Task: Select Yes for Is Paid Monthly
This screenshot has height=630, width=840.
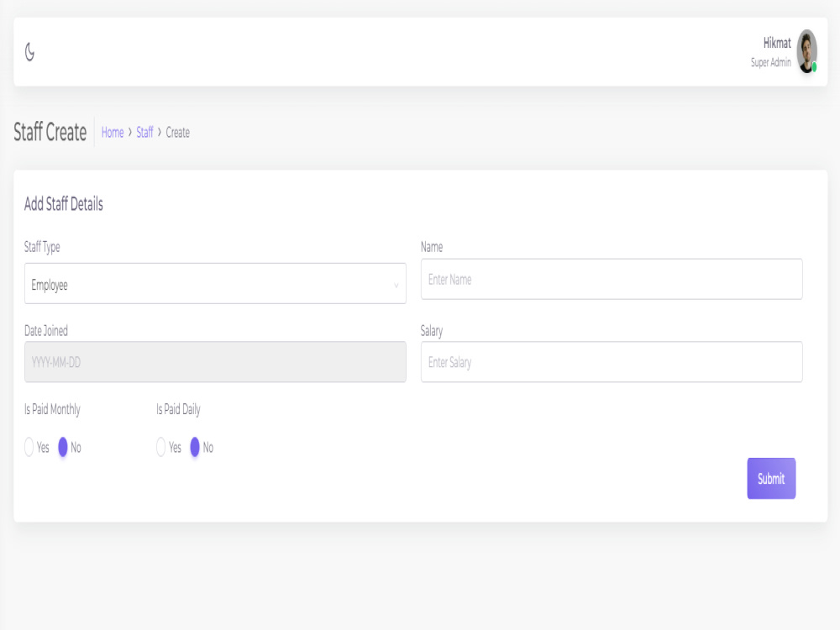Action: click(29, 447)
